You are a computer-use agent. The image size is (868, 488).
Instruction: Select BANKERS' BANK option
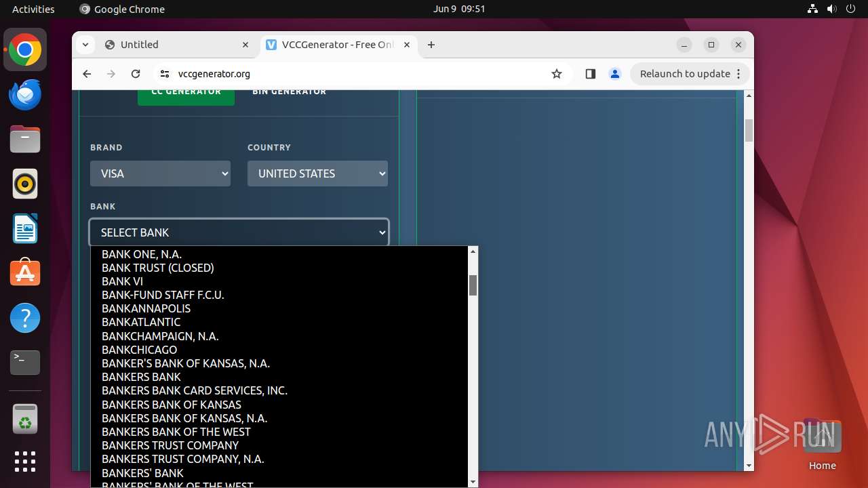279,473
